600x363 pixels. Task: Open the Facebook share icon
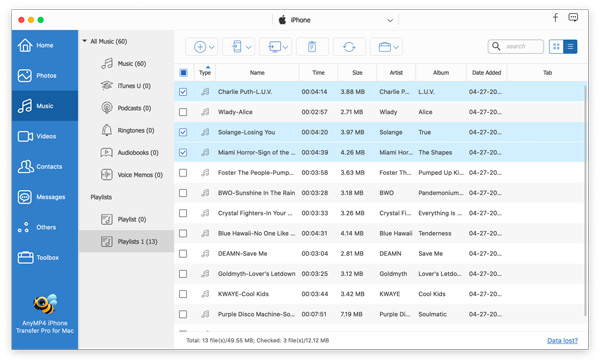555,17
